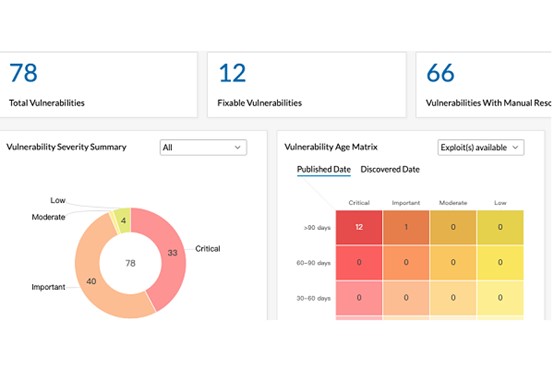Click the Important 30-60 days matrix cell
The width and height of the screenshot is (554, 369).
(406, 298)
